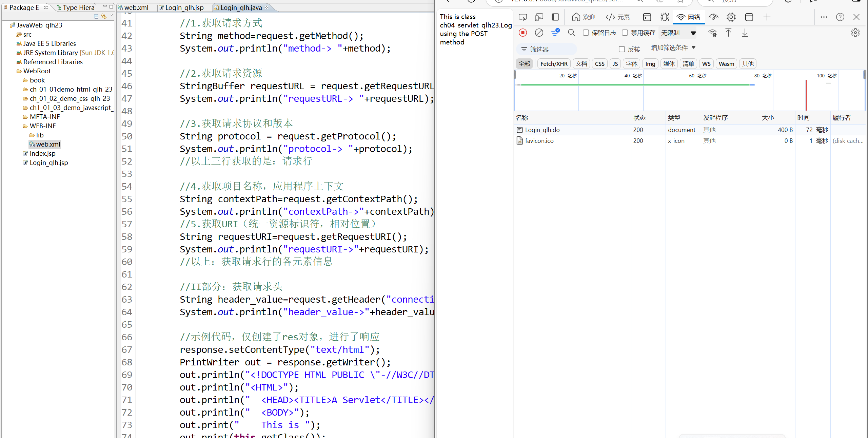Open the throttling 无限制 dropdown
The image size is (868, 438).
click(x=678, y=33)
